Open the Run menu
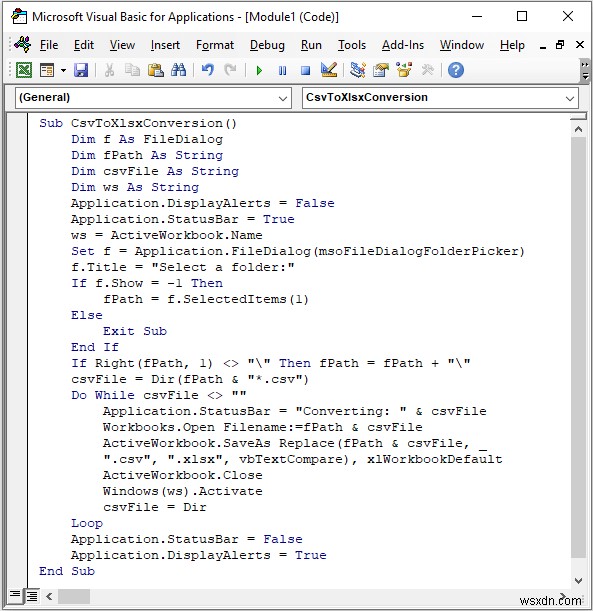Screen dimensions: 593x611 tap(311, 45)
